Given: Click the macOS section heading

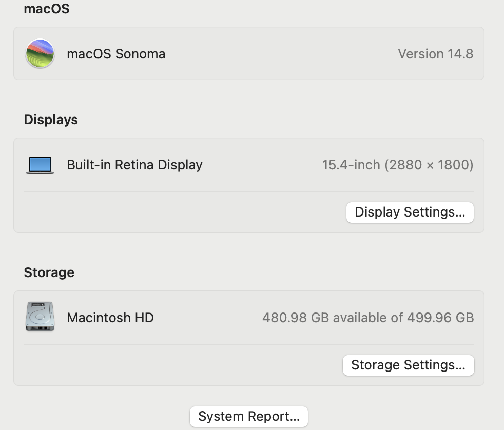Looking at the screenshot, I should 46,9.
